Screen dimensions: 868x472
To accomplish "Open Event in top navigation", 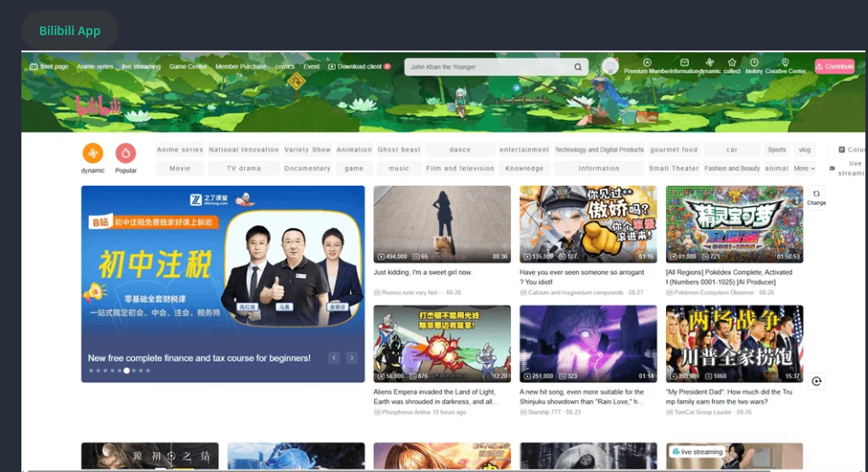I will pyautogui.click(x=311, y=67).
